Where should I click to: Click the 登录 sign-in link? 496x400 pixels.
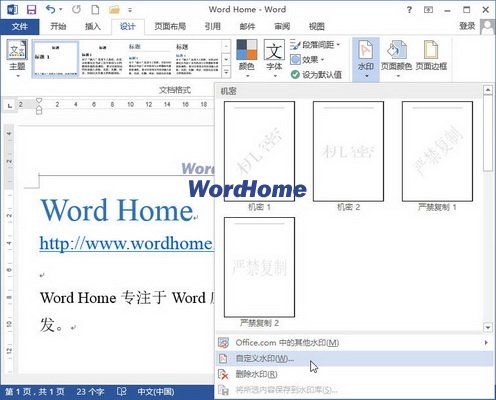pyautogui.click(x=467, y=26)
